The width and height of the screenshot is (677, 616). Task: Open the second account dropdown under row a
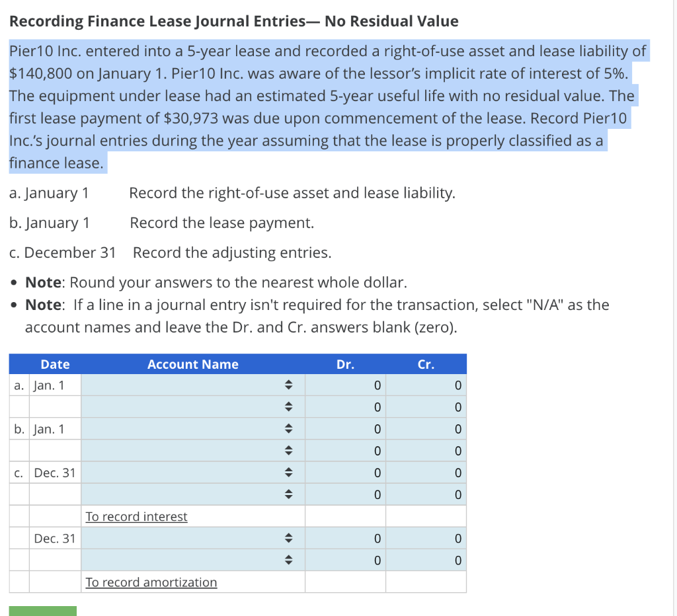point(288,407)
